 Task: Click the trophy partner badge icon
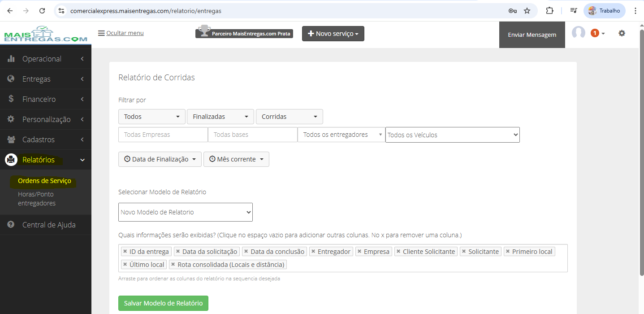(x=204, y=31)
